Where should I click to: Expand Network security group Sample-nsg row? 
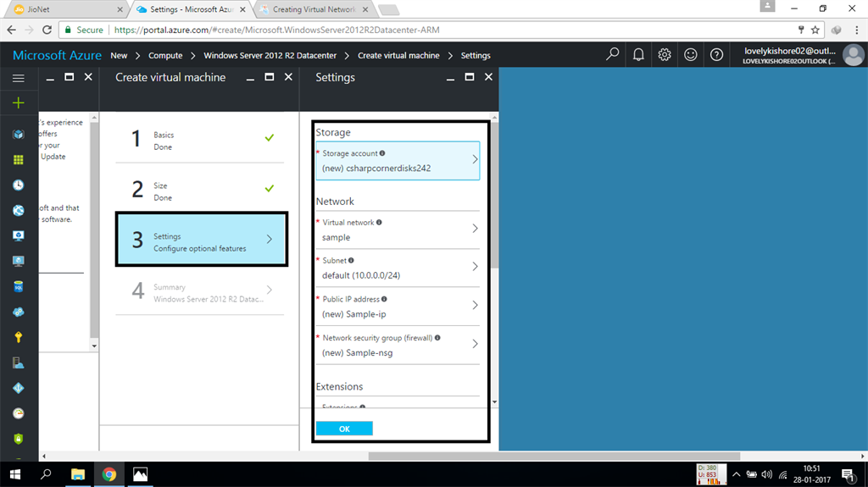pos(398,346)
